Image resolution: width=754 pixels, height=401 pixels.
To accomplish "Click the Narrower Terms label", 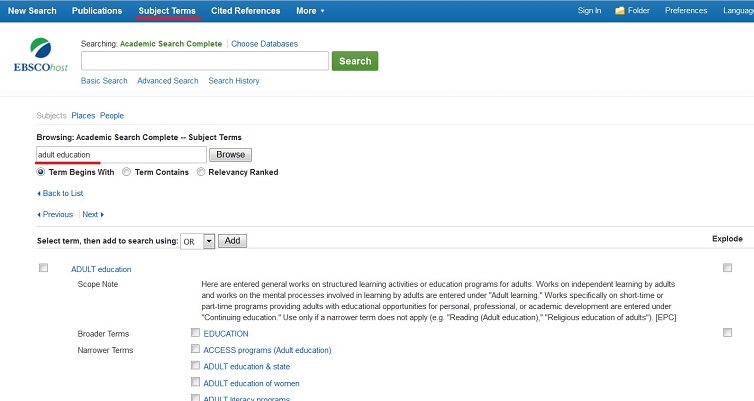I will pos(105,350).
